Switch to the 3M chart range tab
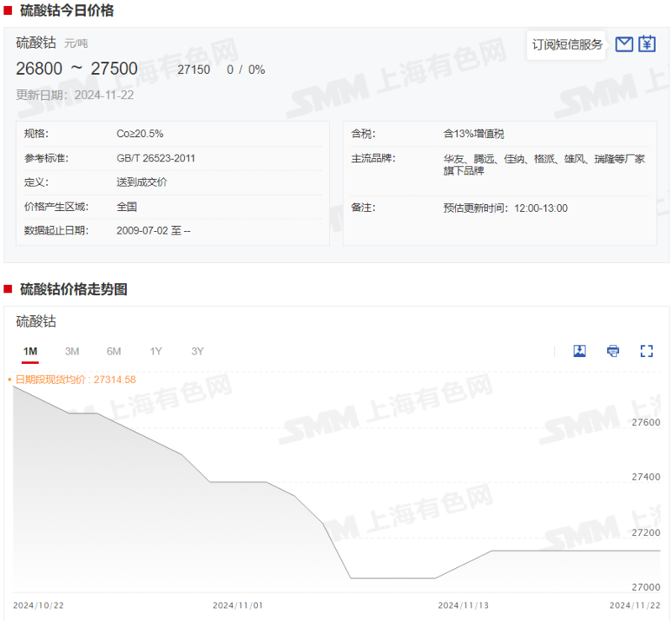This screenshot has height=621, width=672. pyautogui.click(x=72, y=351)
